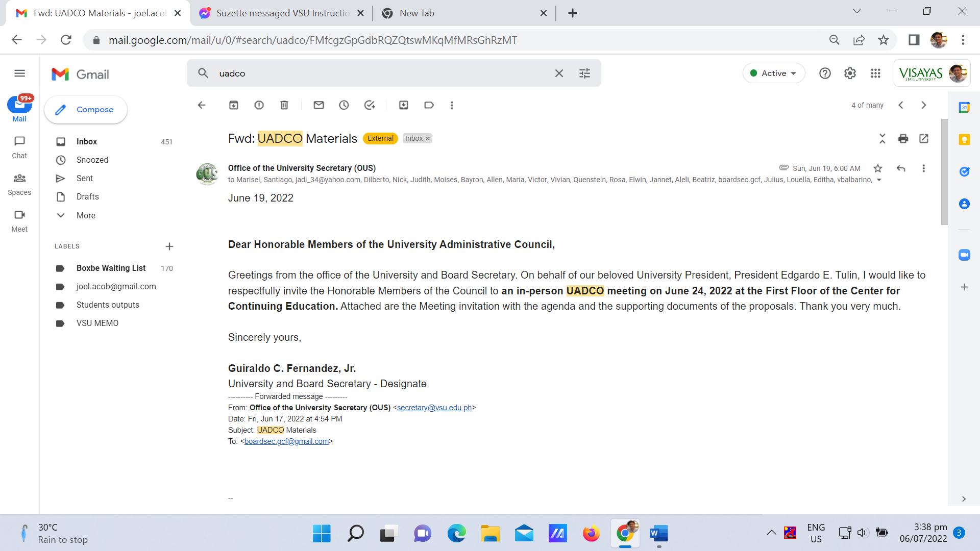This screenshot has height=551, width=980.
Task: Remove the Inbox label tag
Action: 428,139
